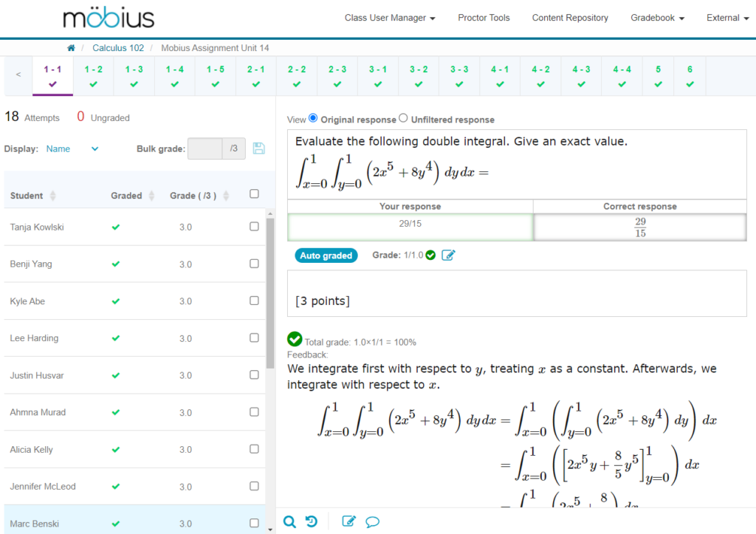
Task: Click the magnifier search icon in bottom toolbar
Action: coord(289,522)
